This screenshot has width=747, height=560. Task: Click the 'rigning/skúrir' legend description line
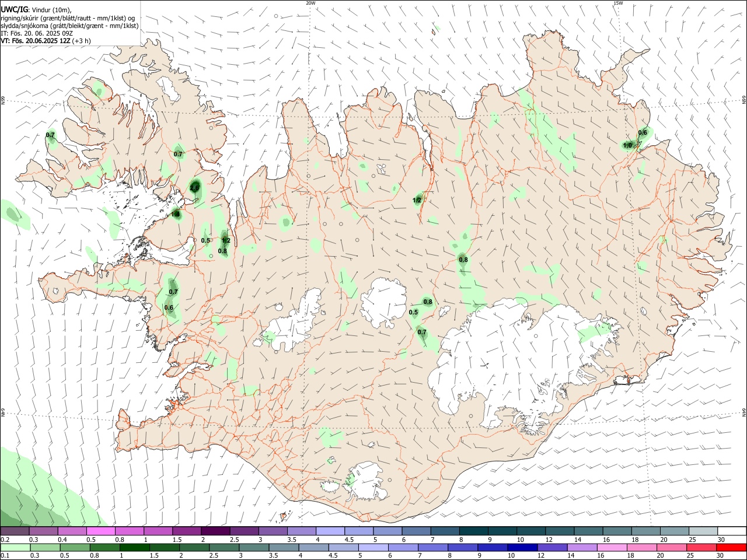[x=69, y=18]
